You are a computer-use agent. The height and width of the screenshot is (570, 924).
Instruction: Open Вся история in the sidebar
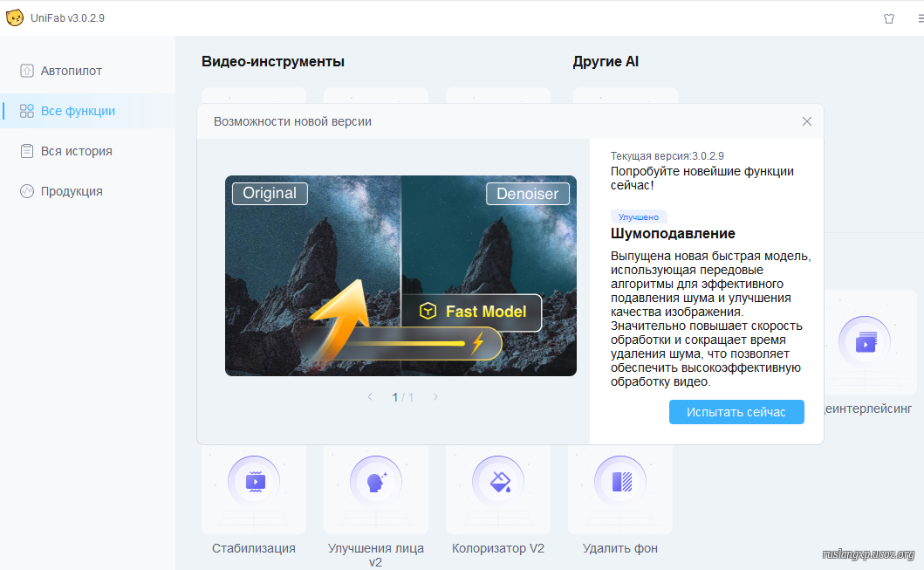[x=76, y=151]
